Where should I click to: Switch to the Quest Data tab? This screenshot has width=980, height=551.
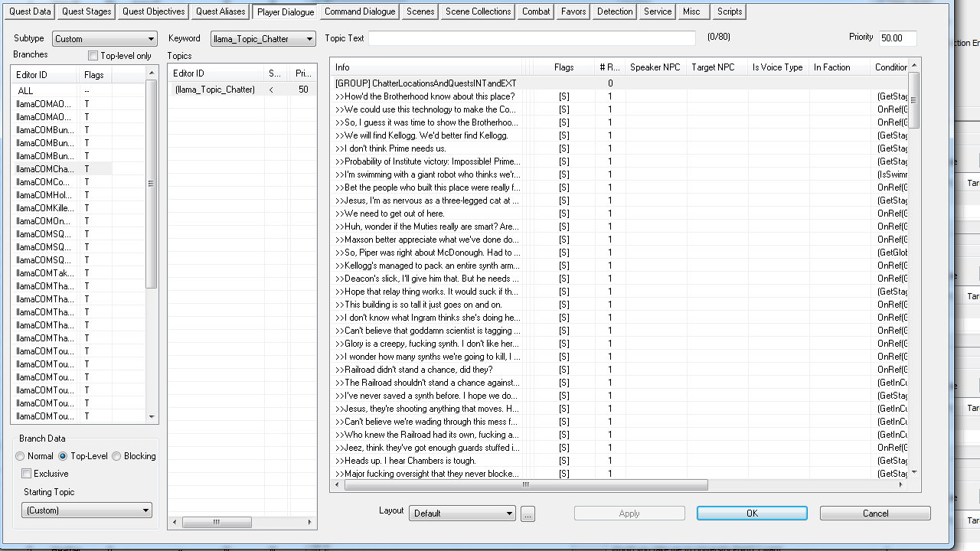[x=30, y=11]
